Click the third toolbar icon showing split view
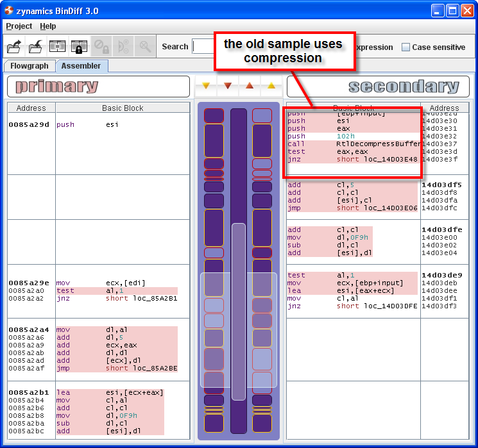The image size is (478, 448). [58, 47]
